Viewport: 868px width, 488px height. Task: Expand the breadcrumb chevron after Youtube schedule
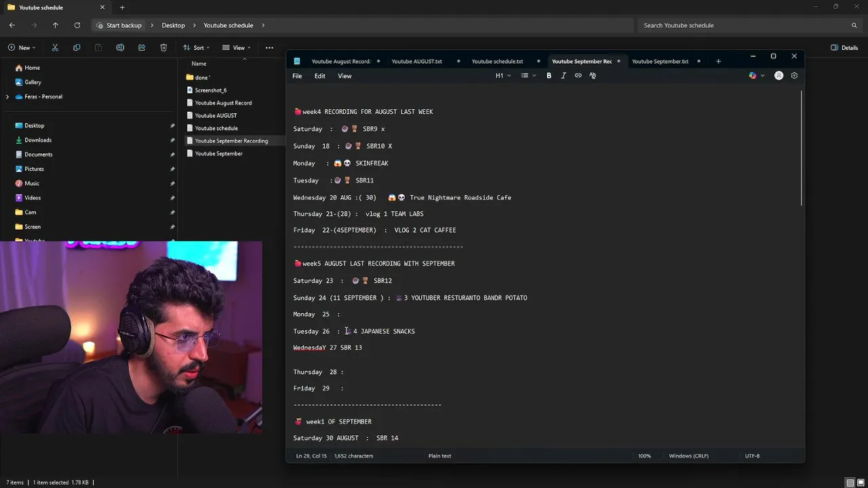[x=263, y=25]
